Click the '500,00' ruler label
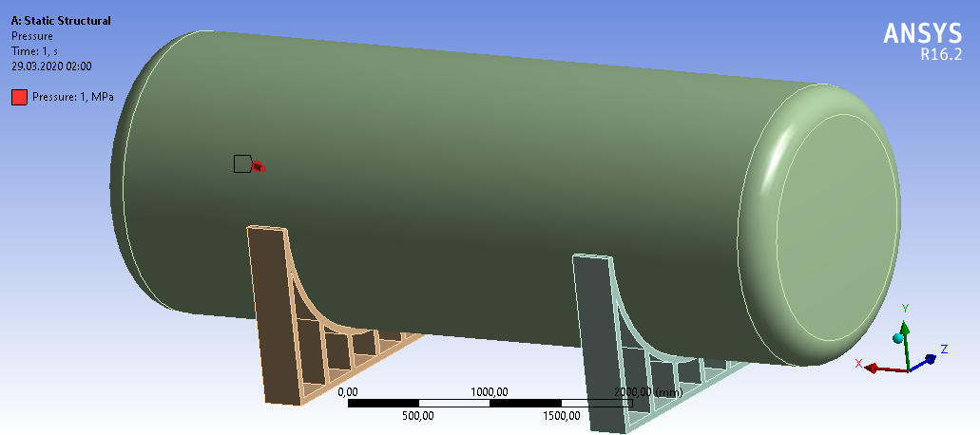Viewport: 980px width, 435px height. tap(419, 416)
